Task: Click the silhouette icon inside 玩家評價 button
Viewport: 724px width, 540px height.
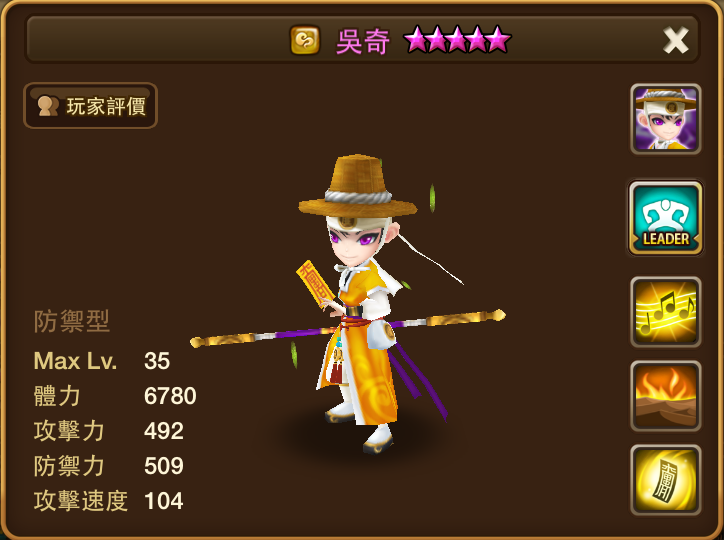Action: click(x=48, y=106)
